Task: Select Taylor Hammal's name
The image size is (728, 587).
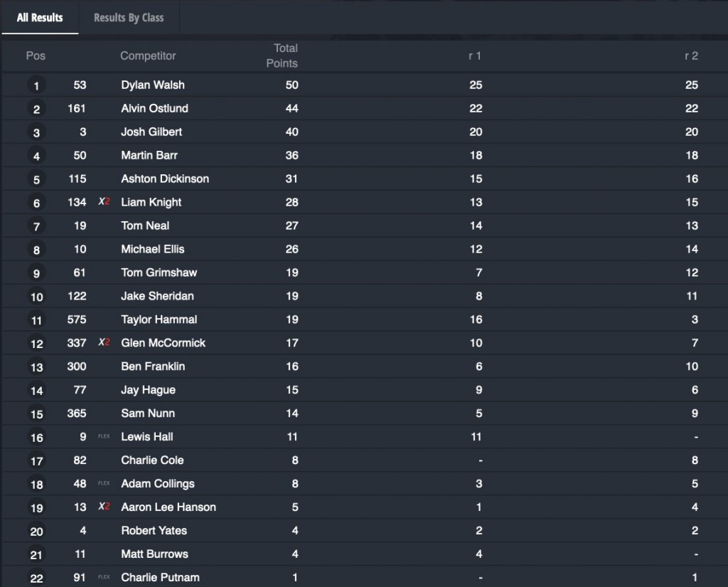Action: pos(159,320)
